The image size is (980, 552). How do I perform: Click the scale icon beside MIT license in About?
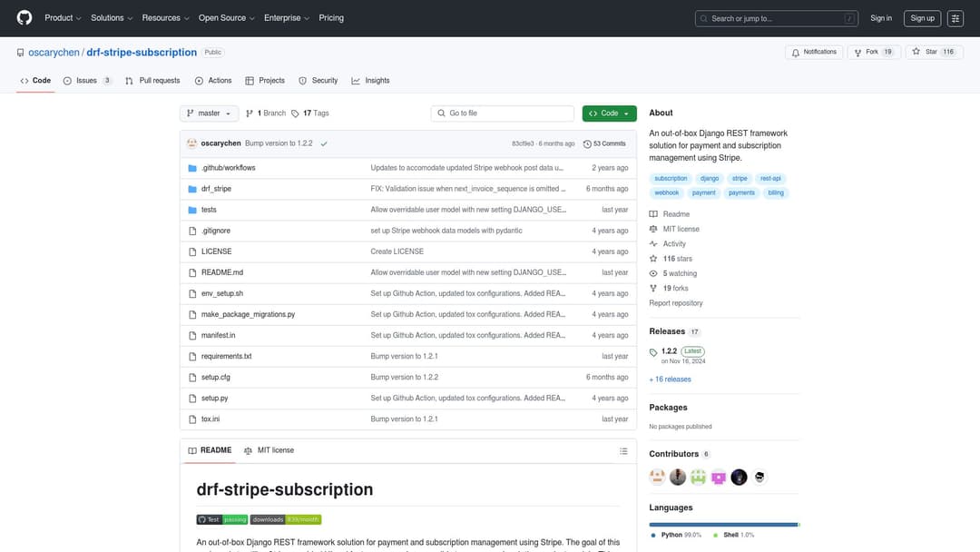coord(653,230)
